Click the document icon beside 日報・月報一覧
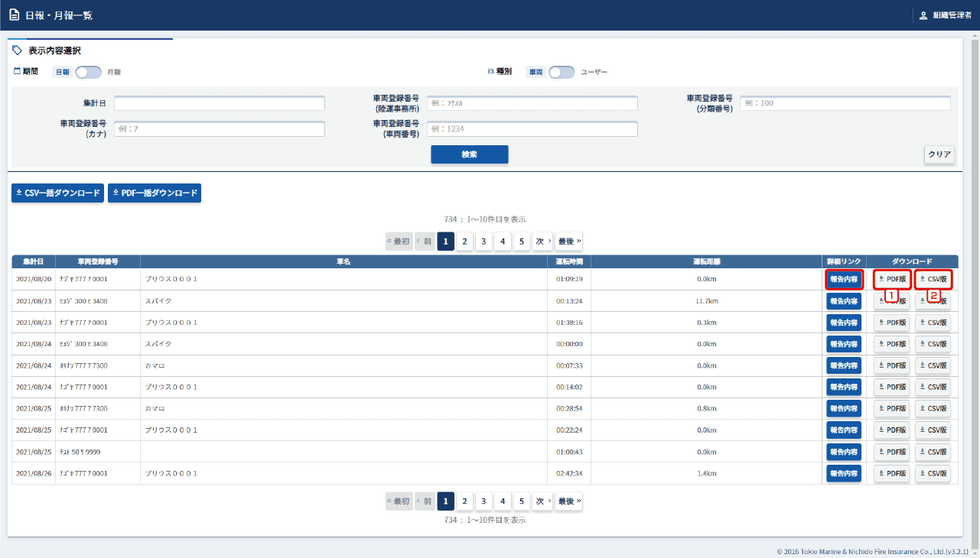This screenshot has width=980, height=558. 15,15
